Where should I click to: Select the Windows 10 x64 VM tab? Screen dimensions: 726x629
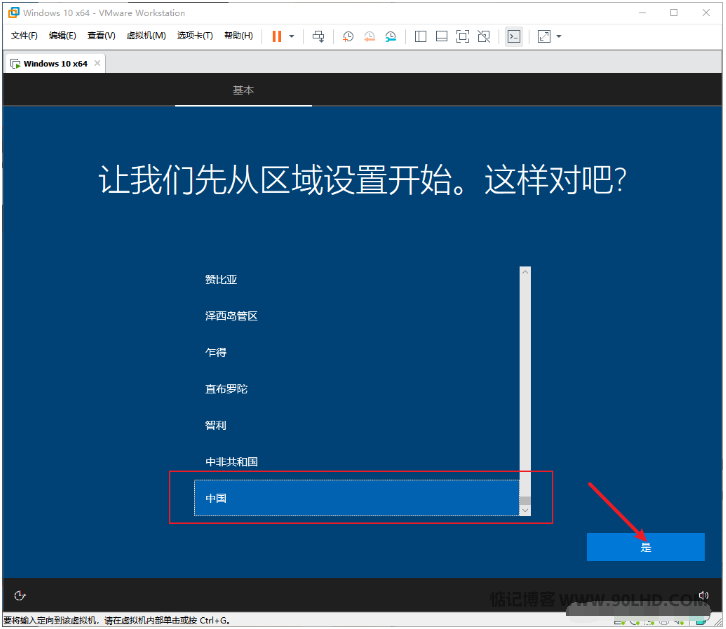coord(55,64)
